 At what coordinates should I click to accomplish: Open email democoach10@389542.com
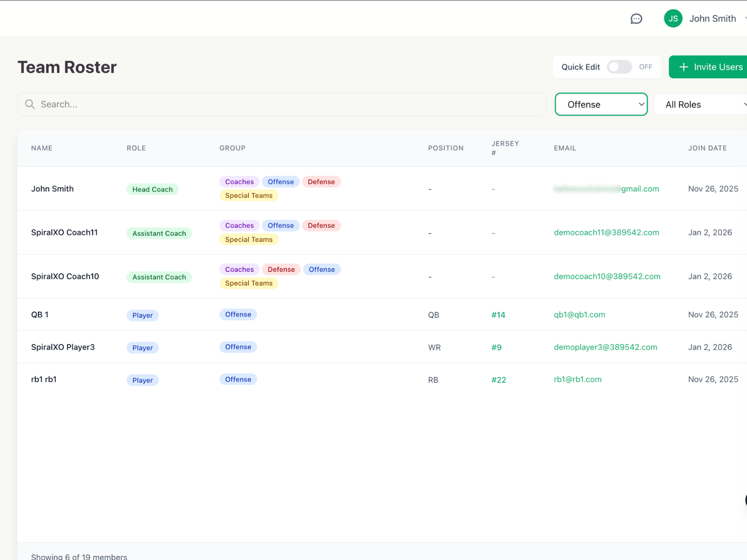point(607,276)
